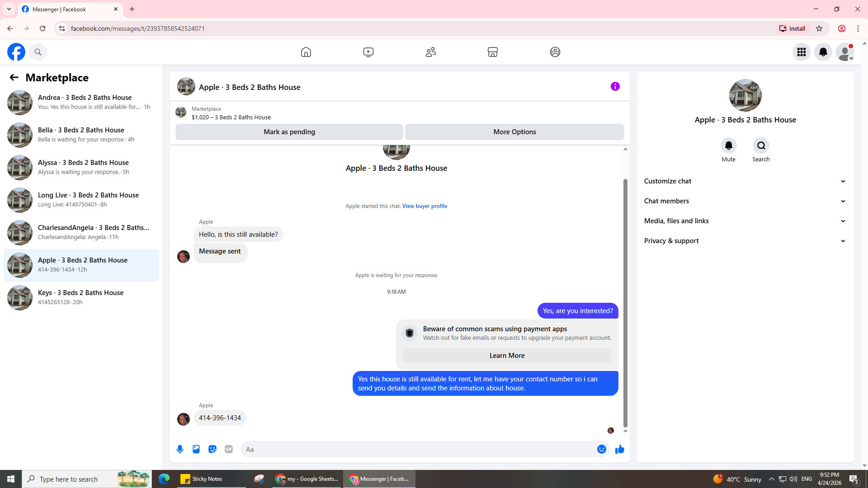Click the Windows taskbar search box

tap(87, 479)
